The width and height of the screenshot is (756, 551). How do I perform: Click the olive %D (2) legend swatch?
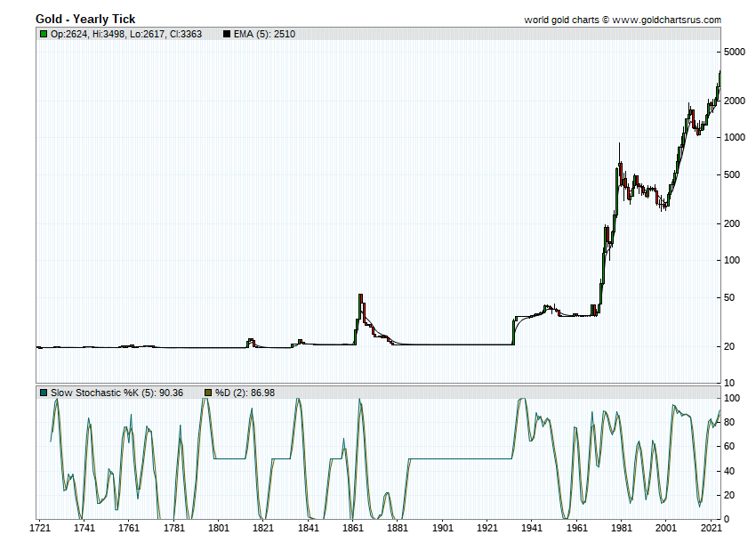[208, 393]
